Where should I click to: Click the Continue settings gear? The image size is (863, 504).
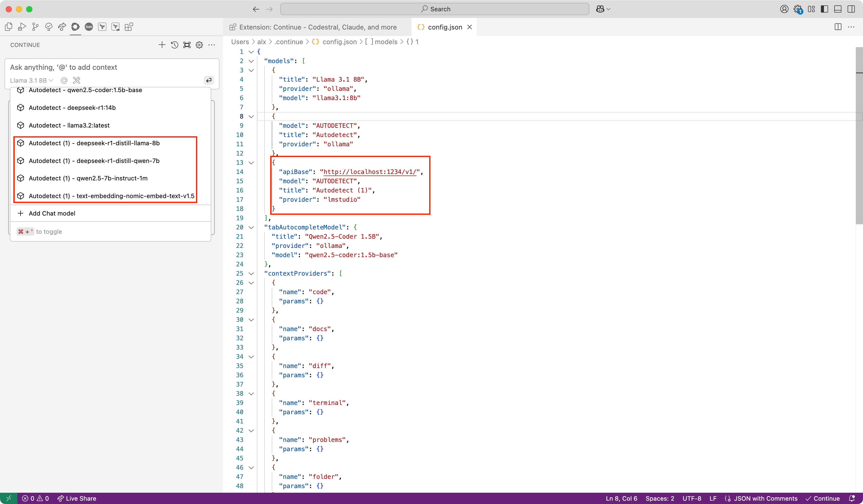coord(199,45)
